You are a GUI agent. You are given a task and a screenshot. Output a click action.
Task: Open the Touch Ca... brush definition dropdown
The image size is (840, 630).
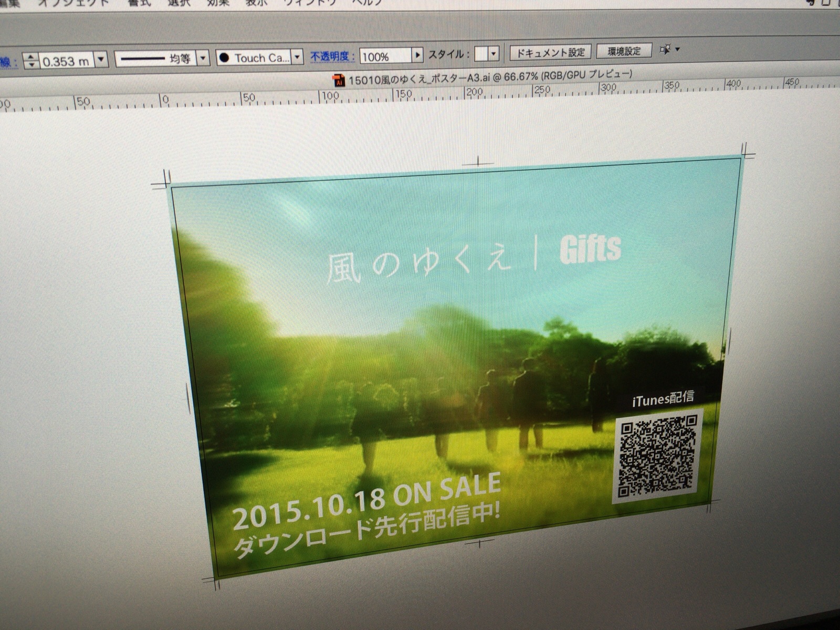click(297, 57)
